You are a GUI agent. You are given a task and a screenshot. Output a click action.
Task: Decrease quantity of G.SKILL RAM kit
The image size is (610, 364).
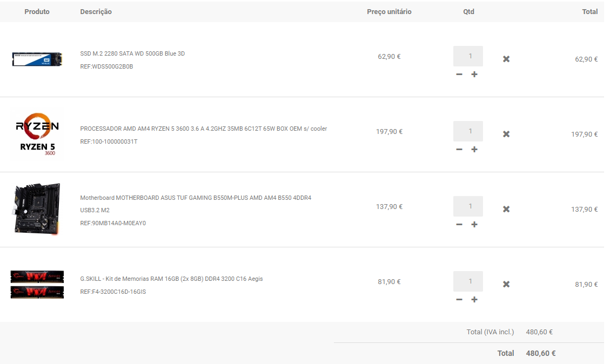point(459,299)
